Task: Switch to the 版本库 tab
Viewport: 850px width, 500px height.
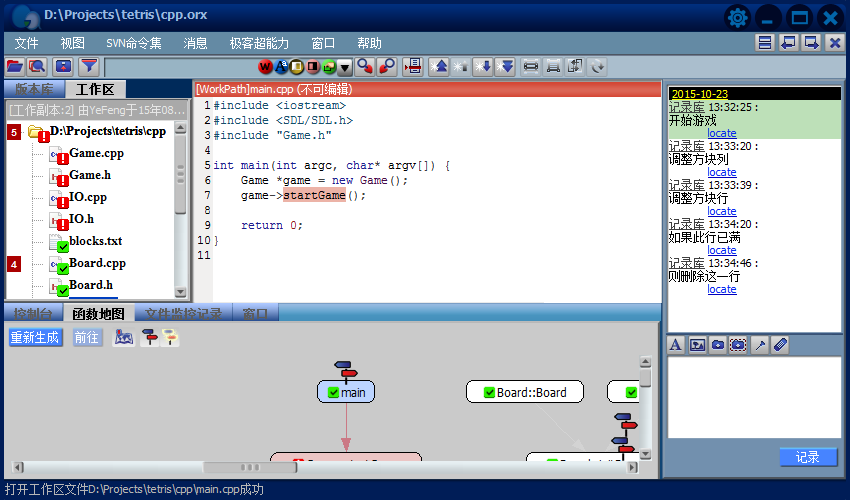Action: [34, 89]
